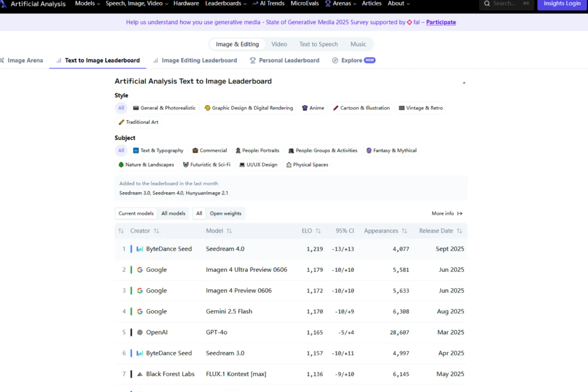Open the Articles menu item

point(372,3)
